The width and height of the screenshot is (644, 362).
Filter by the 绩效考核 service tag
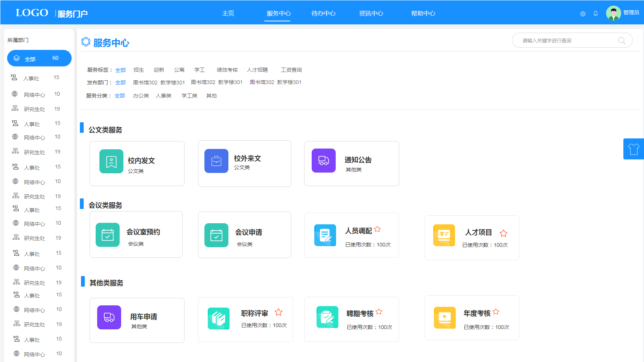click(227, 70)
